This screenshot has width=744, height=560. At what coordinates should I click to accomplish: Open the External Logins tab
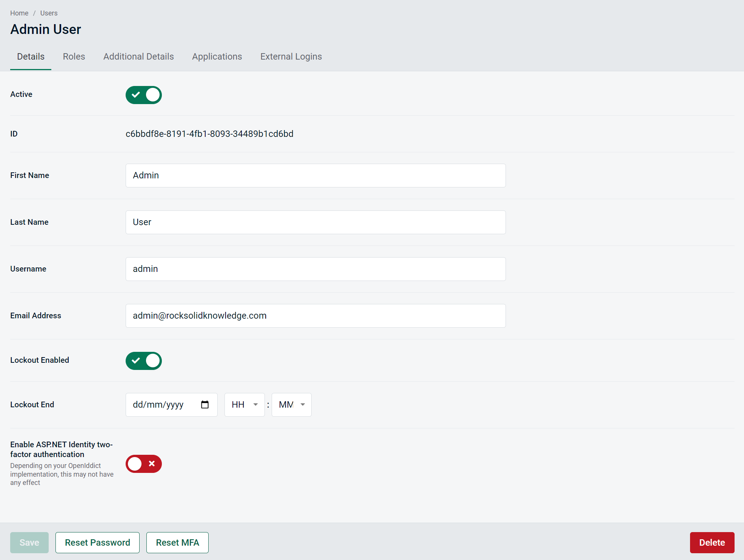(x=291, y=57)
